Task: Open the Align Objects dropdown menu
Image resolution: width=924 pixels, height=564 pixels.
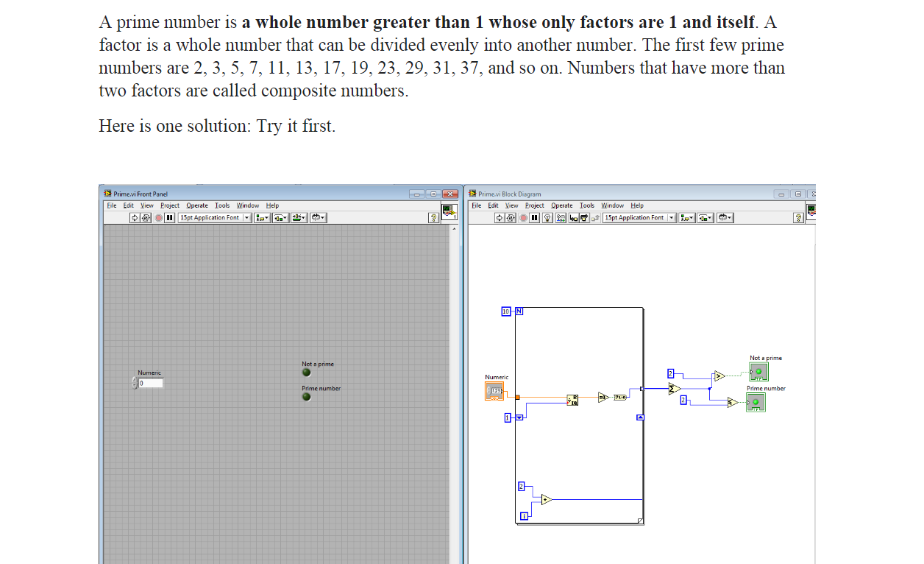Action: click(263, 217)
